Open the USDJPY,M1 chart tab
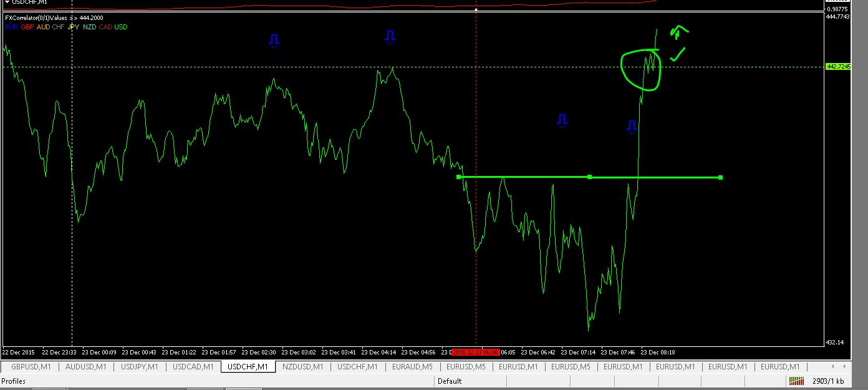 [x=140, y=367]
